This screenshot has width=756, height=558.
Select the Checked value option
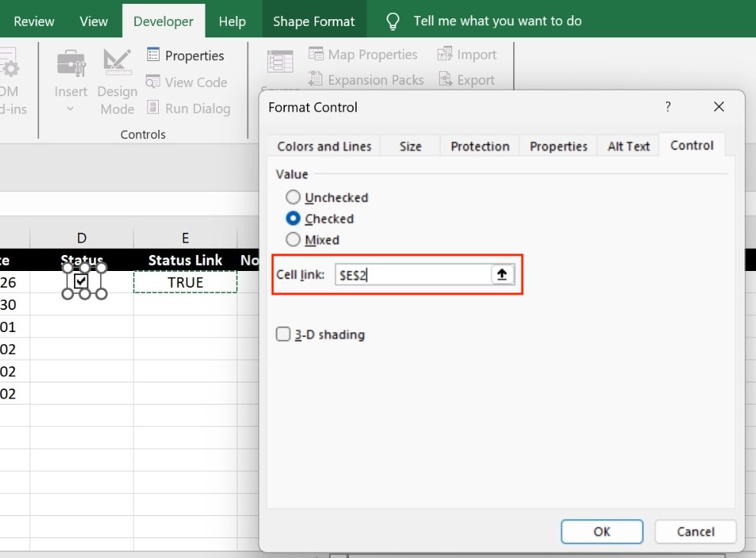point(292,218)
